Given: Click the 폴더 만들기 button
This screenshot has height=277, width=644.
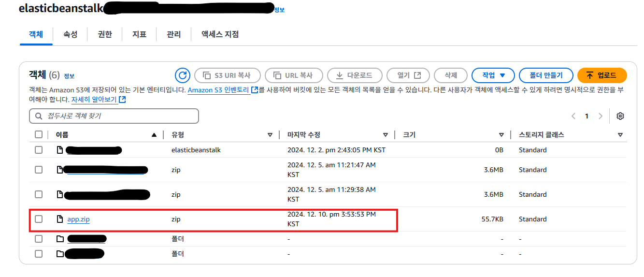Looking at the screenshot, I should pos(546,75).
